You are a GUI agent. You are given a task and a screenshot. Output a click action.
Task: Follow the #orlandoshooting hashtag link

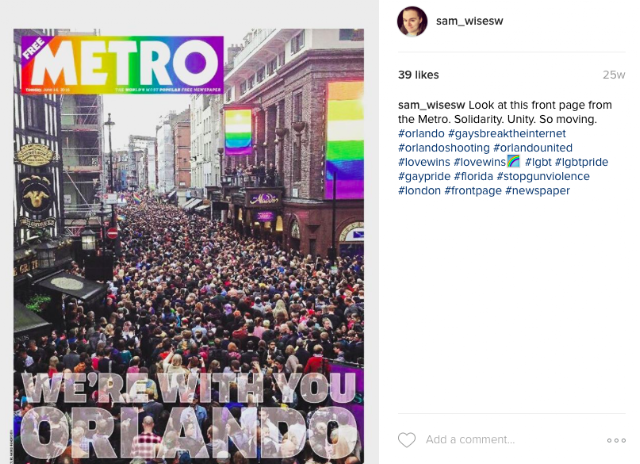444,148
